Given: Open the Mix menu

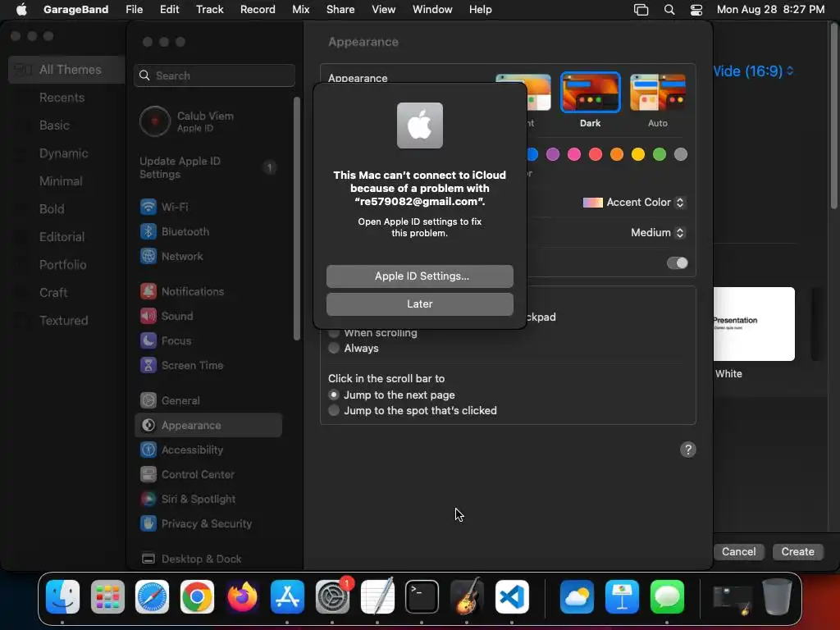Looking at the screenshot, I should point(300,10).
